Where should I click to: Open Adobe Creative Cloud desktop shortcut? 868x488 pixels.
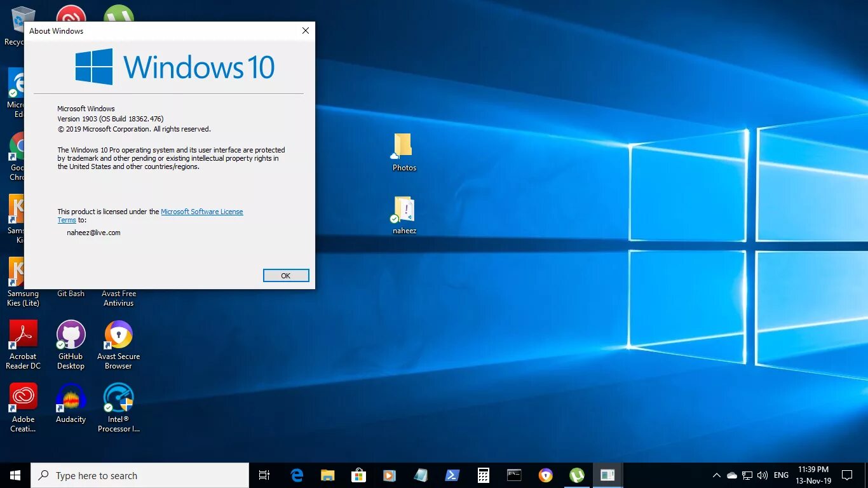[24, 408]
